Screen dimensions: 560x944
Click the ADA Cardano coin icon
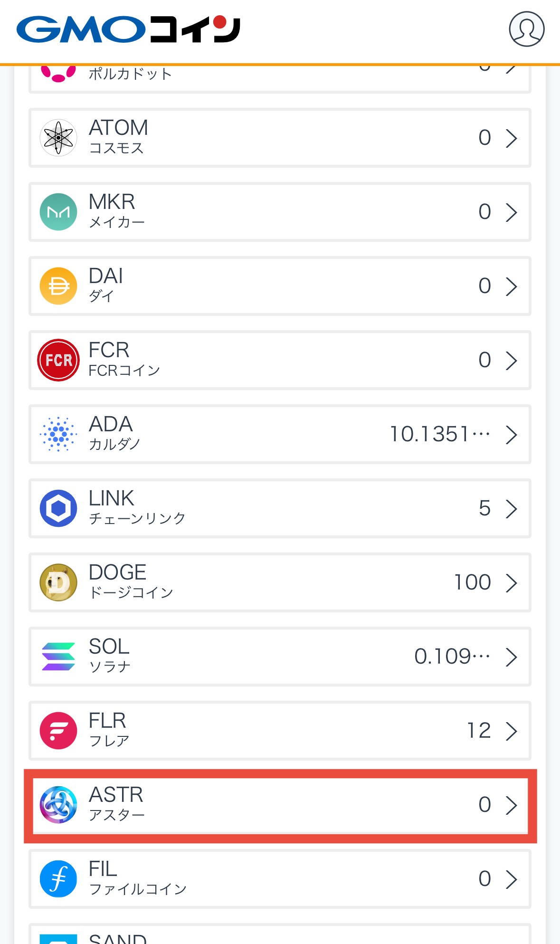click(x=58, y=434)
